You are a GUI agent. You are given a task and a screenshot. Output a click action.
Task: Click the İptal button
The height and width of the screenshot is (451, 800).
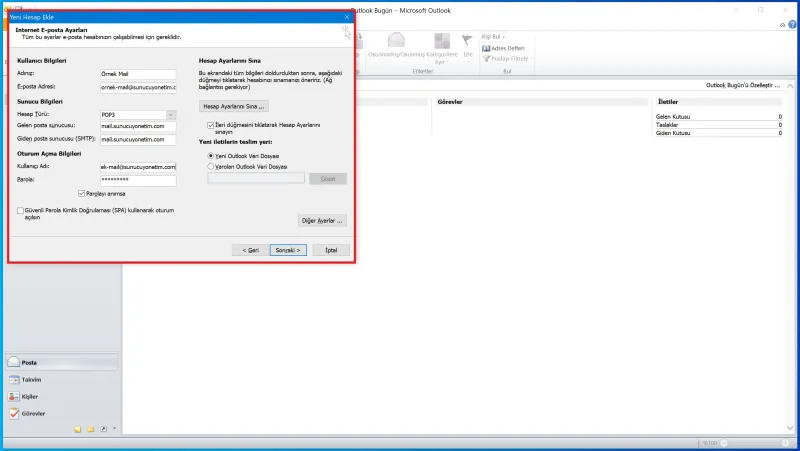tap(331, 250)
